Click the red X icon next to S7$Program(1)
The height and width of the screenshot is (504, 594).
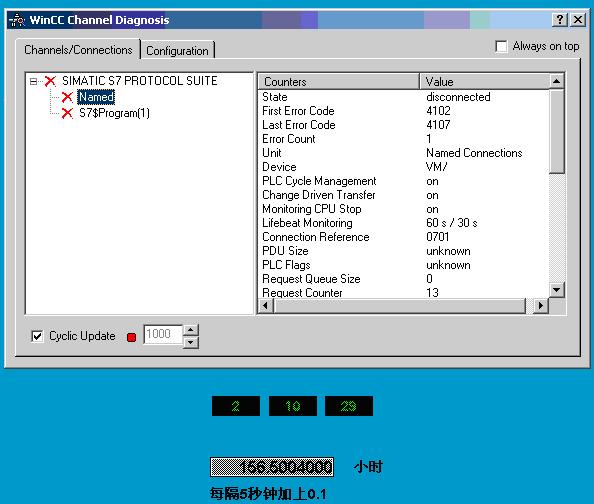pos(67,113)
